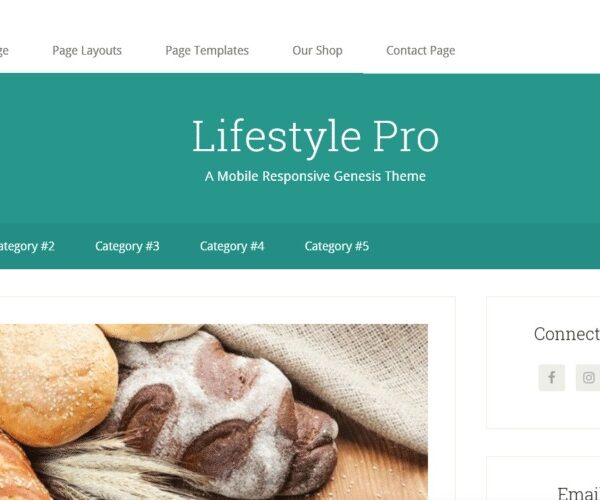600x500 pixels.
Task: Select Page Templates in top navigation
Action: tap(207, 50)
